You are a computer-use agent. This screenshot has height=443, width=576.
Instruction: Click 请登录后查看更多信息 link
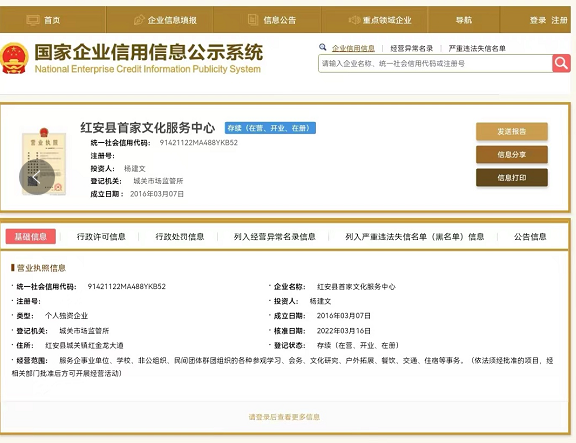(284, 417)
